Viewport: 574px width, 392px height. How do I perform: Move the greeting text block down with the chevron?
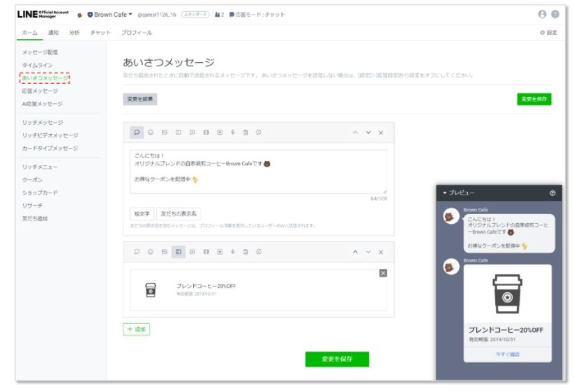368,133
